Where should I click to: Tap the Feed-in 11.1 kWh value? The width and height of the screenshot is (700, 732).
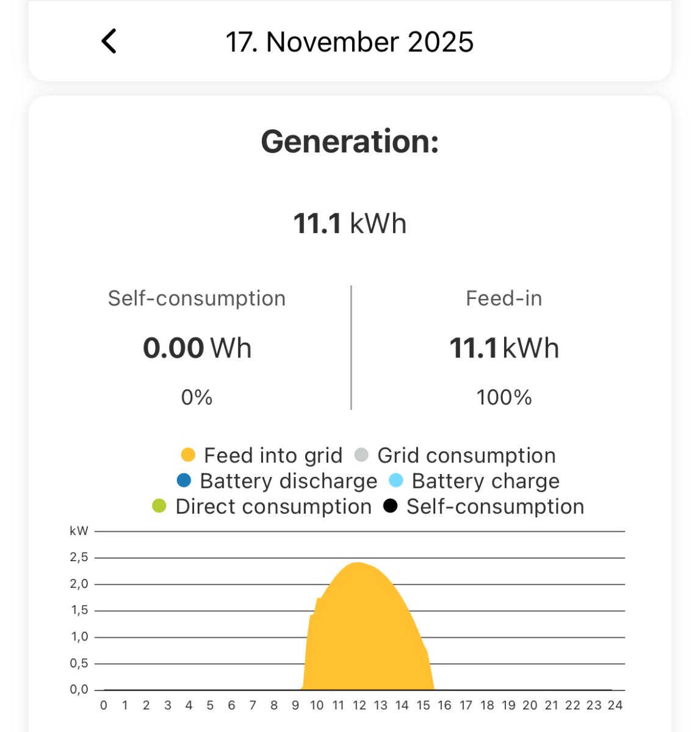click(x=504, y=348)
